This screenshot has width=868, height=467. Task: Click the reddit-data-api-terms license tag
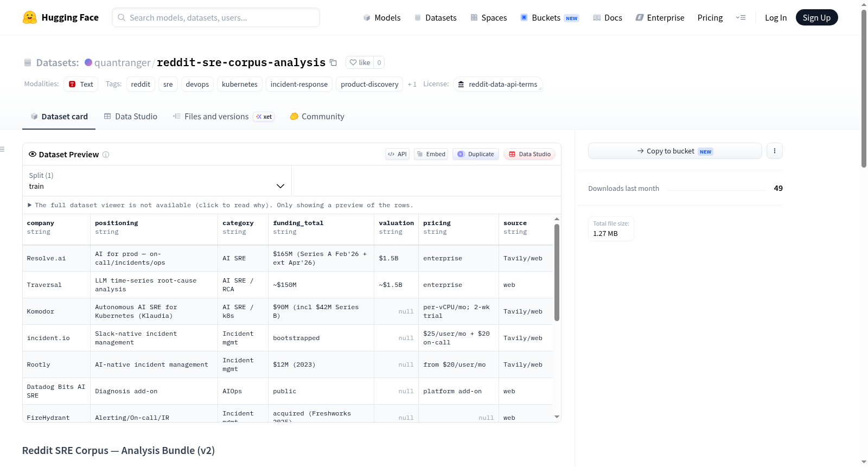(x=497, y=84)
